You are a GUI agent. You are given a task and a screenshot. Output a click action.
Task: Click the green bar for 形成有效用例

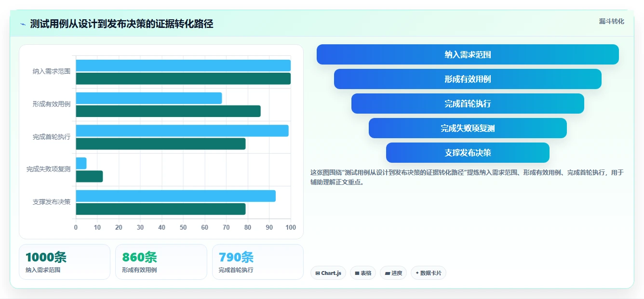click(168, 111)
